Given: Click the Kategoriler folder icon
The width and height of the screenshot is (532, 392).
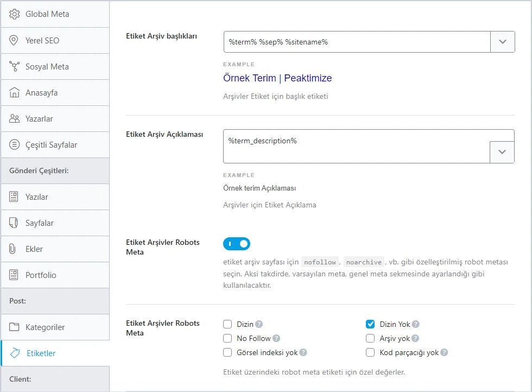Looking at the screenshot, I should click(x=14, y=327).
